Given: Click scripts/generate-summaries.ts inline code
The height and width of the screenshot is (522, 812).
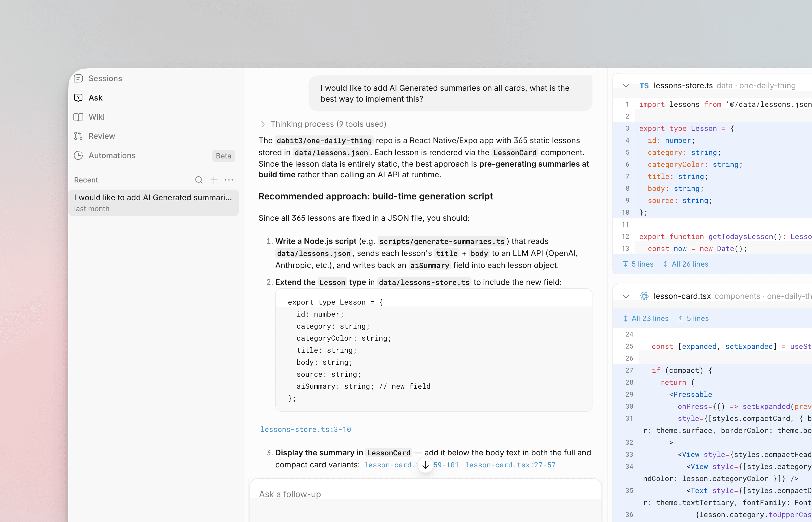Looking at the screenshot, I should tap(442, 241).
